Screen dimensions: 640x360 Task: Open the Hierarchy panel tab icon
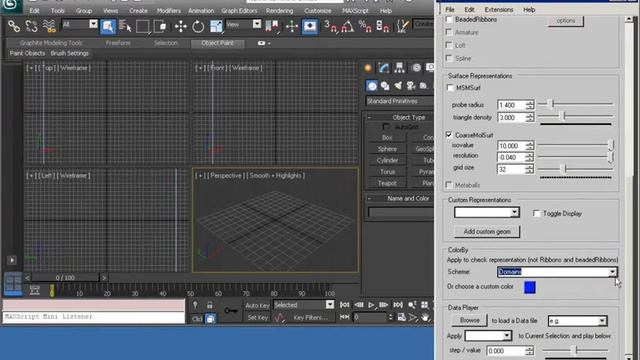click(x=400, y=68)
